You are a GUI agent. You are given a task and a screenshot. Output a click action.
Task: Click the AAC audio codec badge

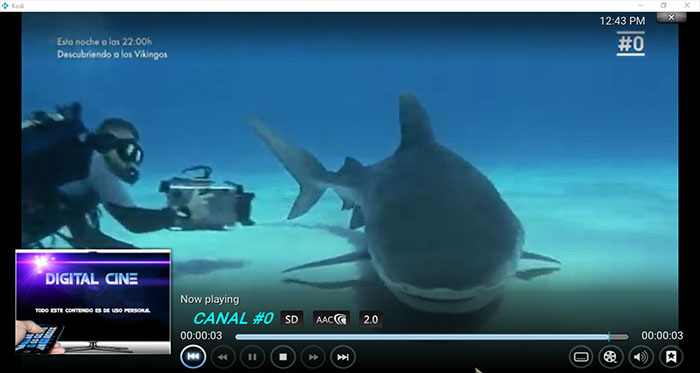point(331,319)
